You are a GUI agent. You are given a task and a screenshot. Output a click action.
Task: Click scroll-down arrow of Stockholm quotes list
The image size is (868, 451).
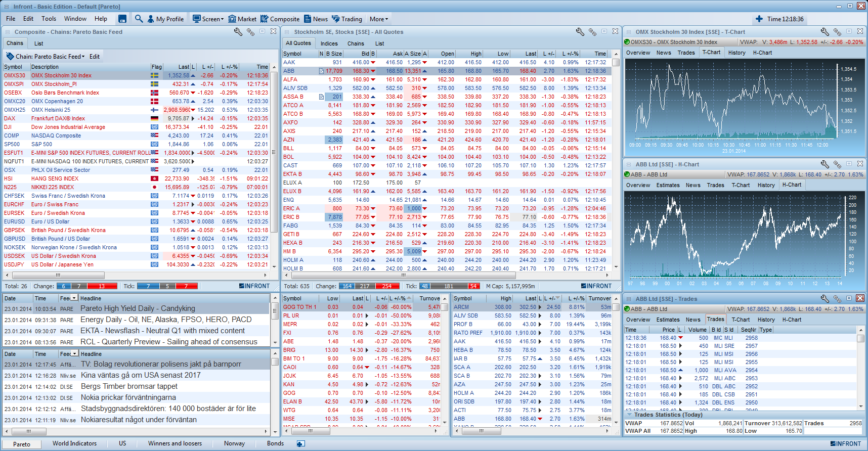coord(616,267)
